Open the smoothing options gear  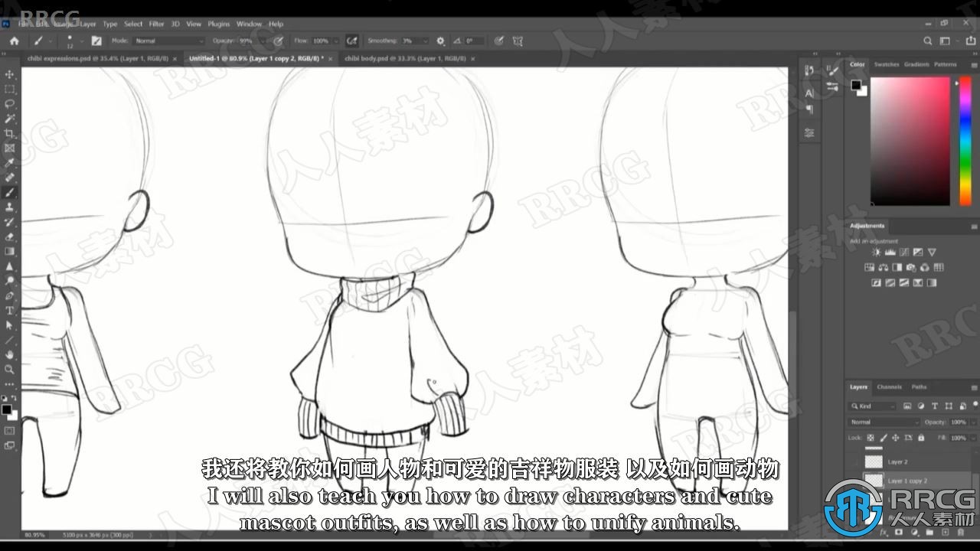click(x=440, y=41)
